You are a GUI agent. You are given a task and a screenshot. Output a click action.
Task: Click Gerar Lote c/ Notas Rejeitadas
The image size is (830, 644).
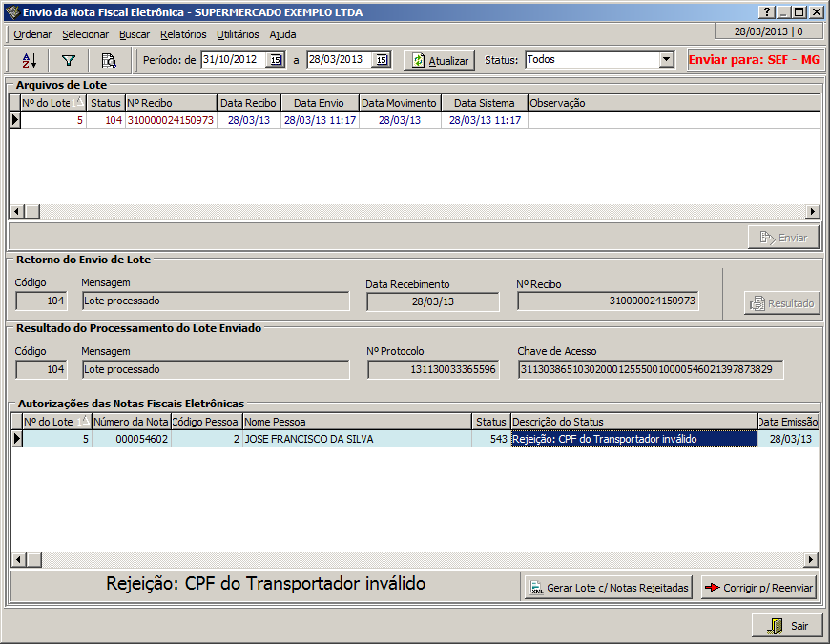[x=610, y=588]
